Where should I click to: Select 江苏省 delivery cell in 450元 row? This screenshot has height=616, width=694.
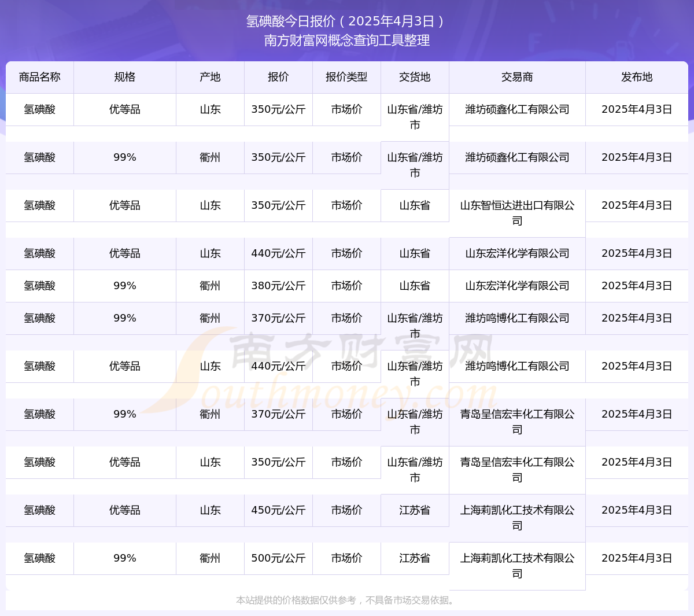[415, 510]
